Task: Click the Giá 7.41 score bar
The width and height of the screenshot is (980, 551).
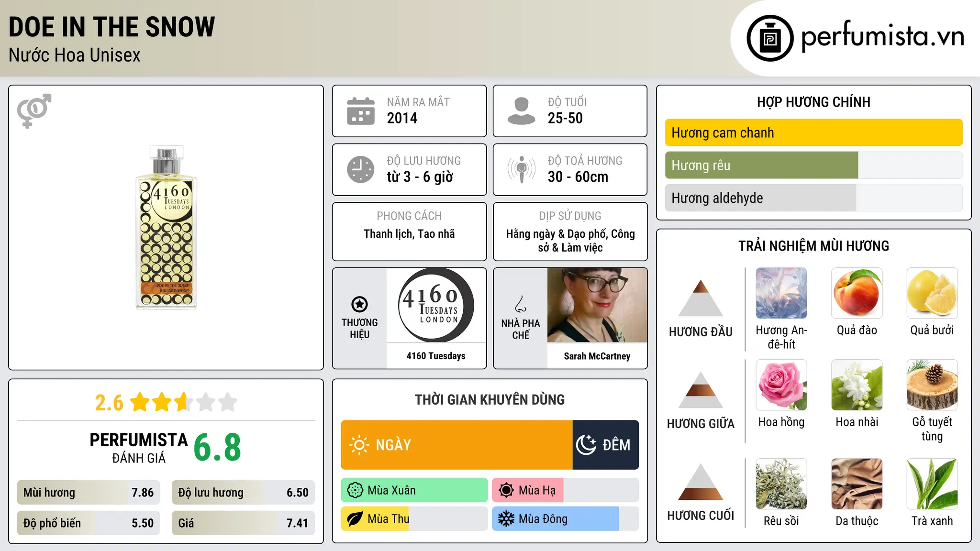Action: [243, 523]
